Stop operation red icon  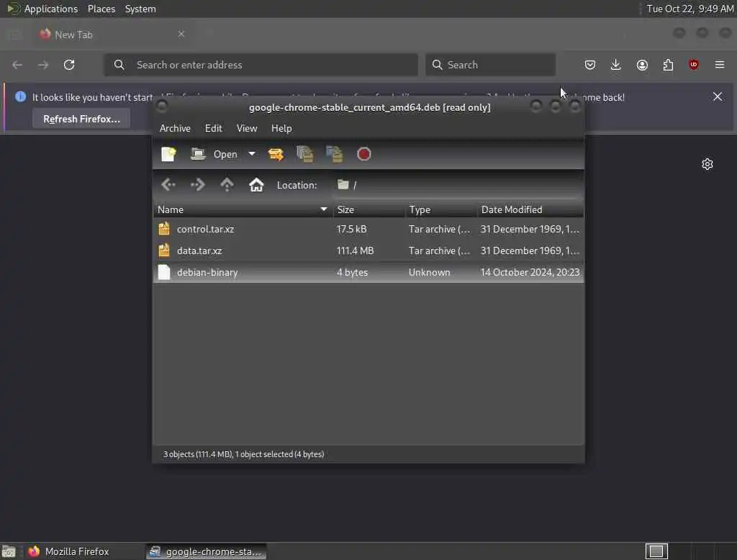click(363, 154)
